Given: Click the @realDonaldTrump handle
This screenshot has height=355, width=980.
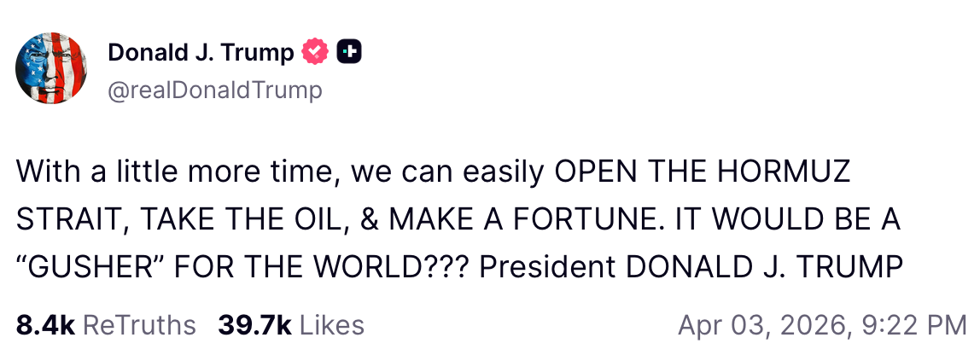Looking at the screenshot, I should [215, 90].
